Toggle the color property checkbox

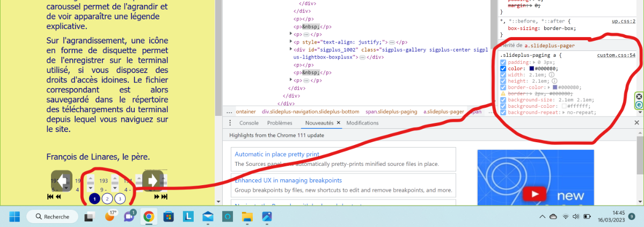point(503,69)
